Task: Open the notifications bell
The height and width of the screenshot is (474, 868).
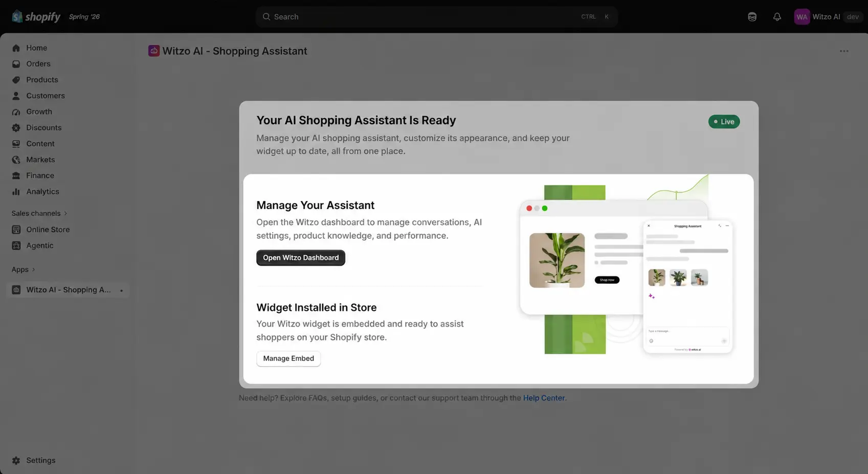Action: pos(777,17)
